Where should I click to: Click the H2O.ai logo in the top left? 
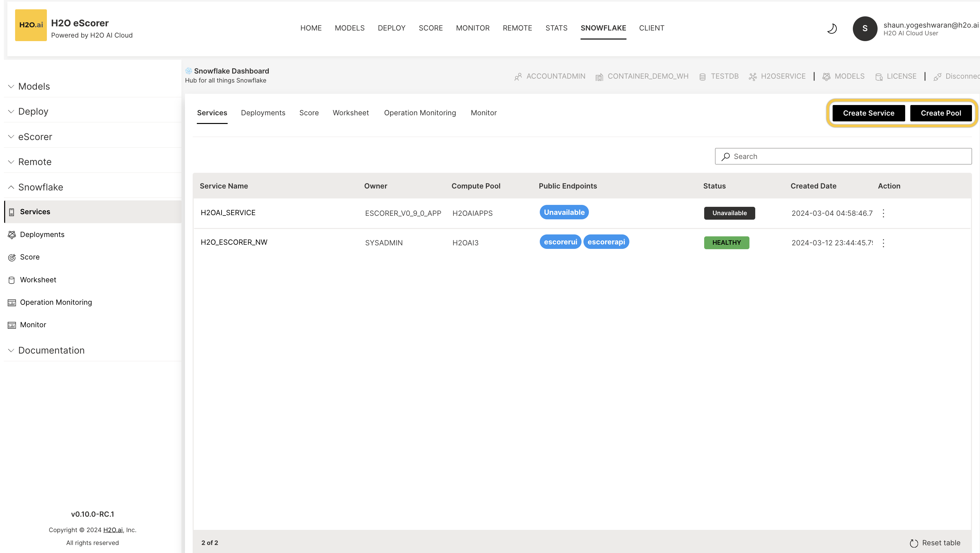(x=31, y=25)
